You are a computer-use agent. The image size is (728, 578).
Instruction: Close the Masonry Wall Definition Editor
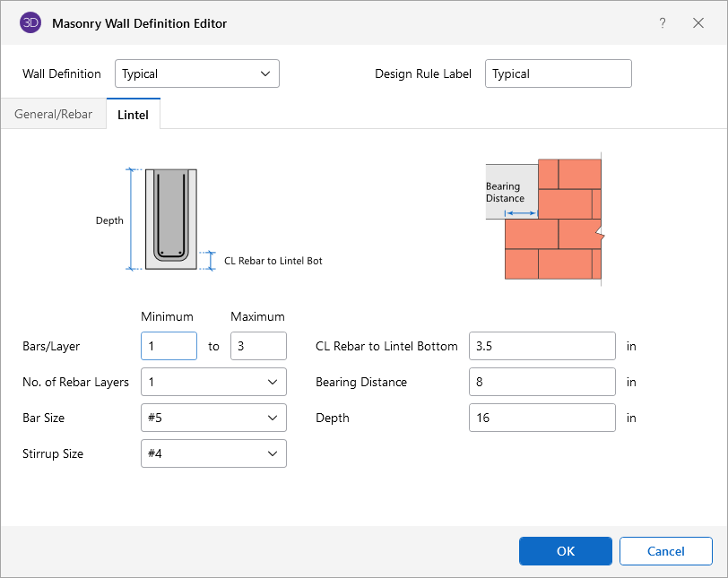(x=698, y=23)
